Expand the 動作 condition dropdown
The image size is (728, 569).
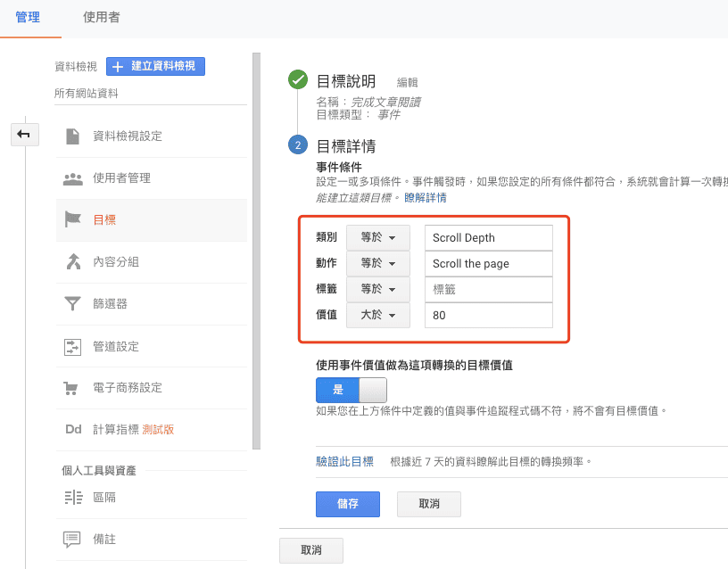[x=377, y=264]
